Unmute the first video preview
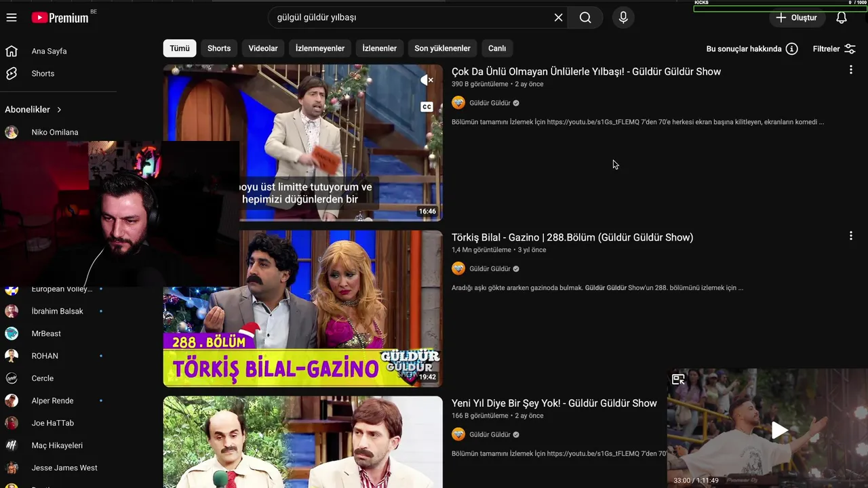The image size is (868, 488). [x=427, y=80]
